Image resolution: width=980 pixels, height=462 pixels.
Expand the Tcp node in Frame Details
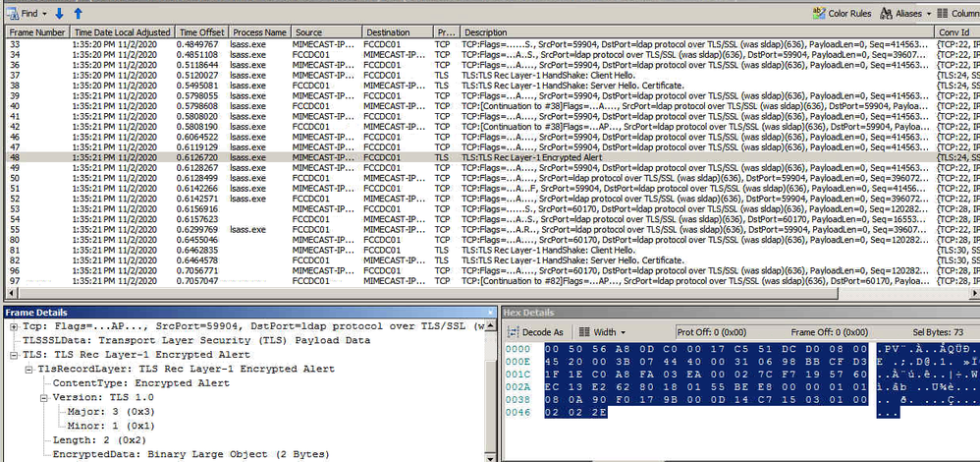[x=14, y=326]
